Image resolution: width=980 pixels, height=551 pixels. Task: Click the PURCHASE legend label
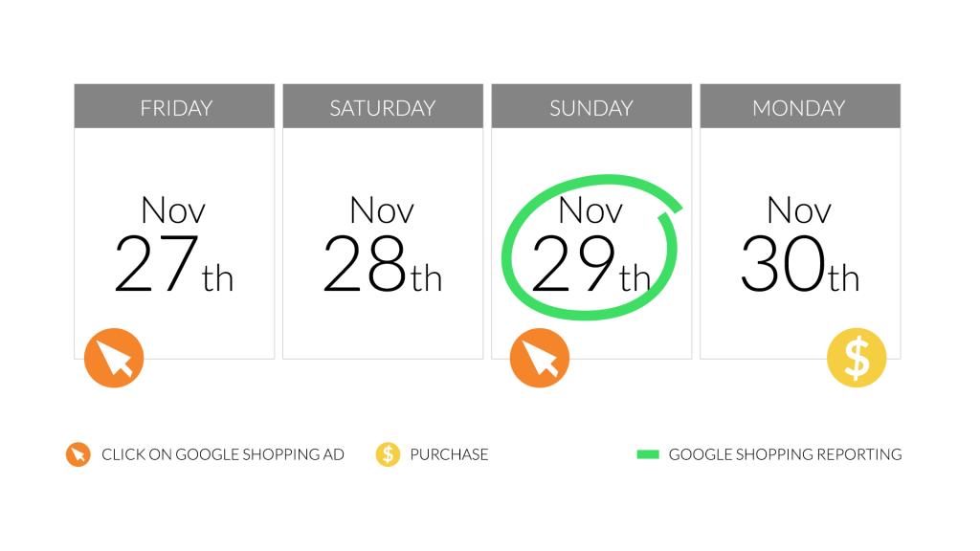coord(449,454)
